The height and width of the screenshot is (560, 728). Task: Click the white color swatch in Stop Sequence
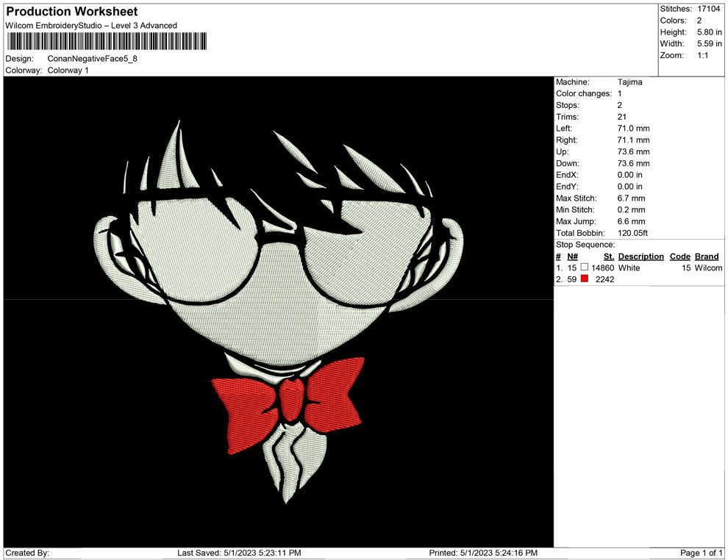point(585,268)
